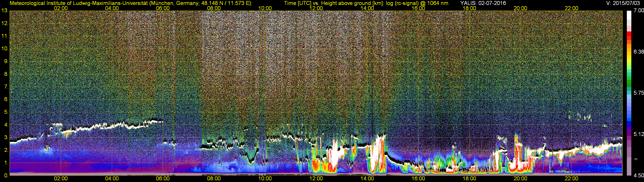Click the 08:00 label on the bottom time axis

214,179
